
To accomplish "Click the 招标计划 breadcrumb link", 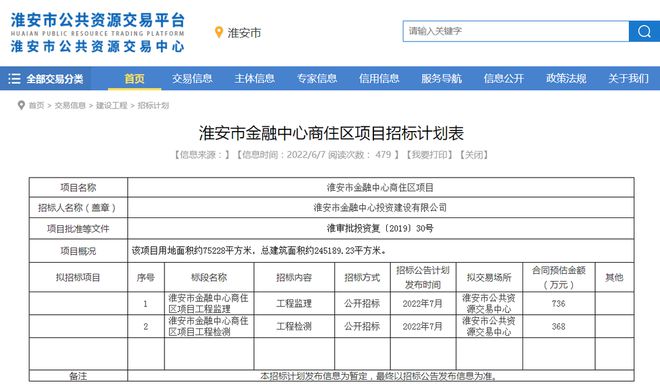I will coord(153,105).
